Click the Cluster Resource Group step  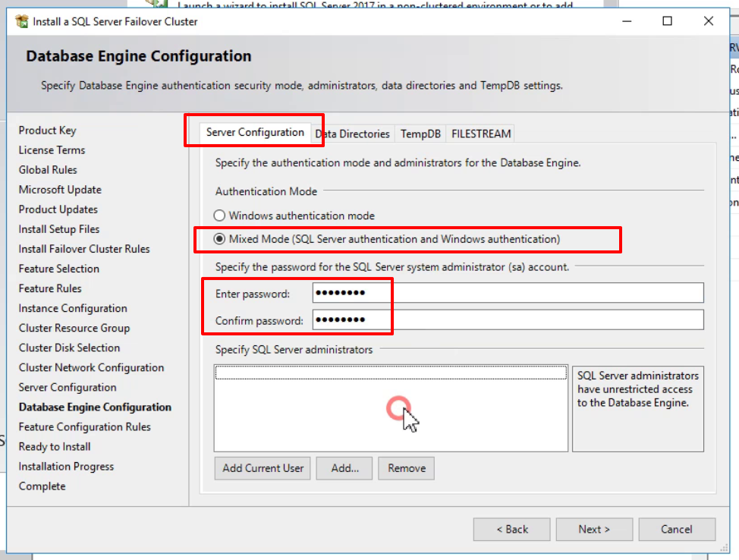(x=74, y=328)
